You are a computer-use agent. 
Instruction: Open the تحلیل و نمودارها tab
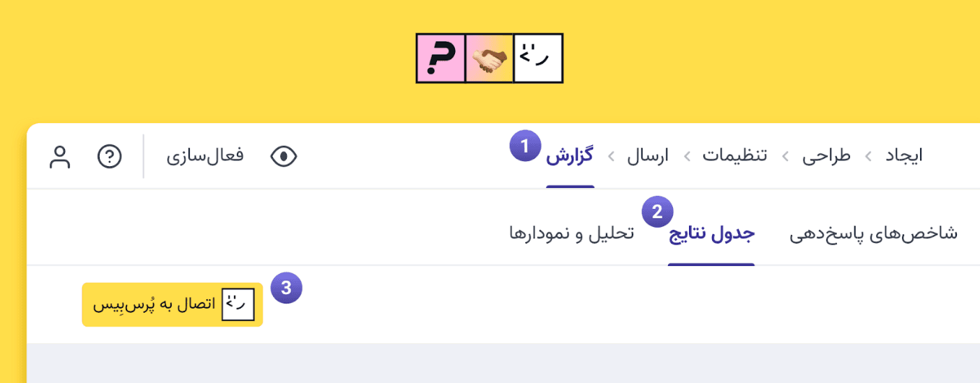pyautogui.click(x=571, y=234)
